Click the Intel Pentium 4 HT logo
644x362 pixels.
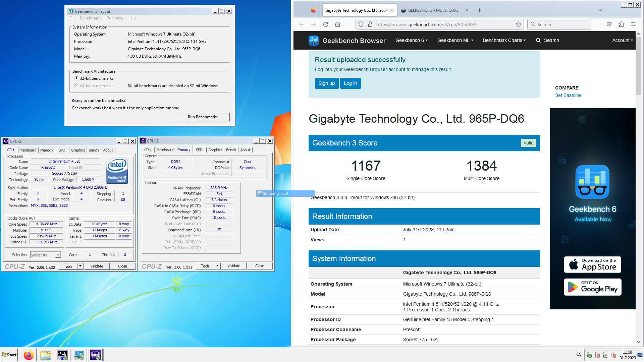tap(117, 170)
